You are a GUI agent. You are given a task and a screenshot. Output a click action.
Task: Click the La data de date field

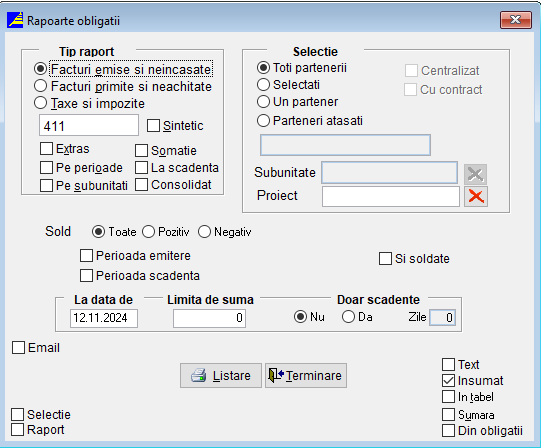(x=104, y=318)
